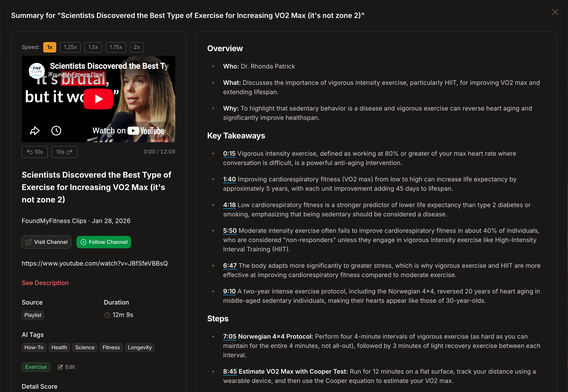Click 'FoundMyFitness Clips · Jan 28, 2026' text
Screen dimensions: 568x392
(76, 221)
